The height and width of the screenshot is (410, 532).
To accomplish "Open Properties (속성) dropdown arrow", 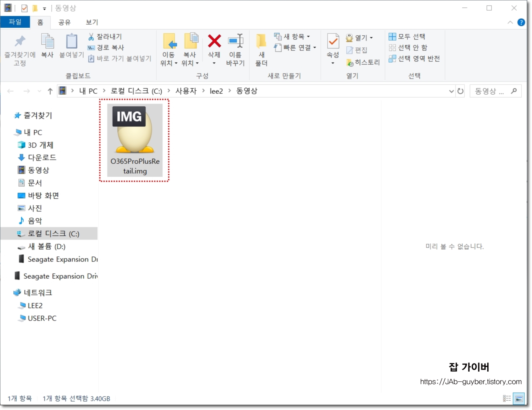I will 333,63.
